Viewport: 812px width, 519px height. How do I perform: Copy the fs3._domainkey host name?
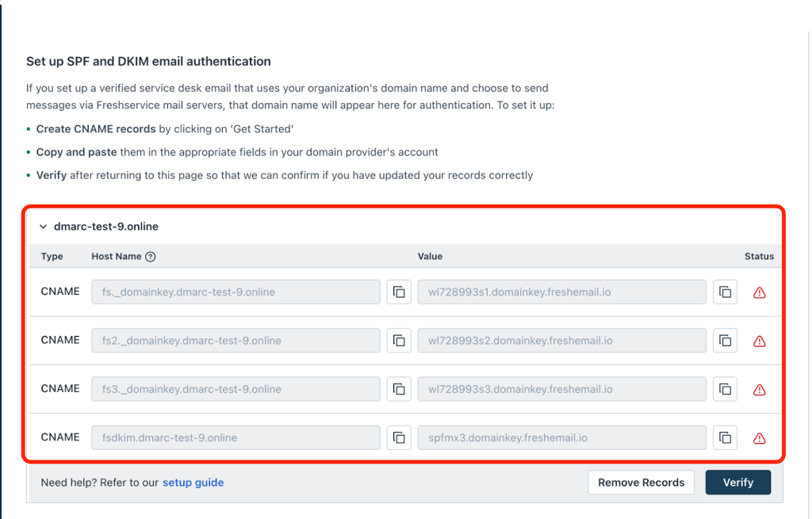click(399, 389)
